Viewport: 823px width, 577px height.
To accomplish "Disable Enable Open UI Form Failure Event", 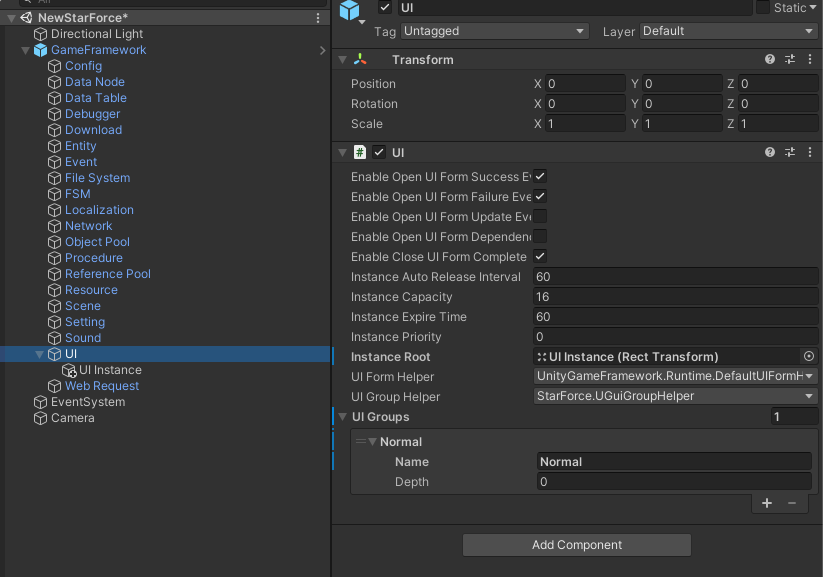I will pyautogui.click(x=540, y=196).
